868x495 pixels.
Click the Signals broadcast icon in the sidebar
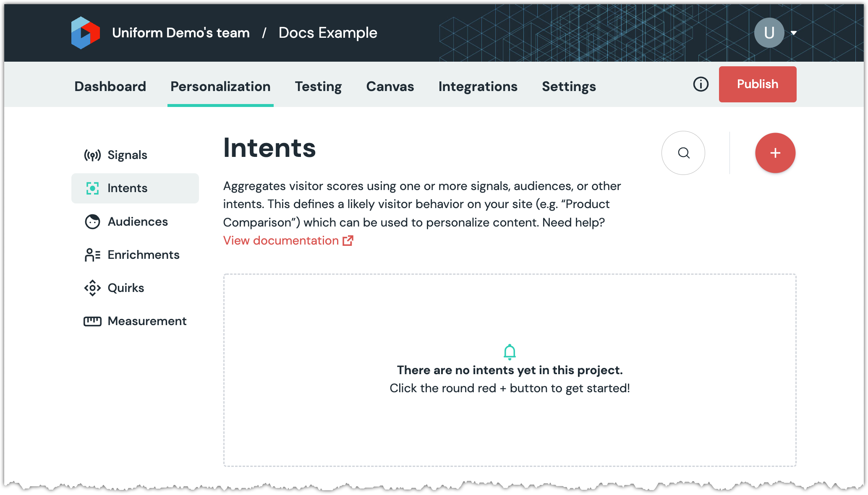(x=92, y=155)
